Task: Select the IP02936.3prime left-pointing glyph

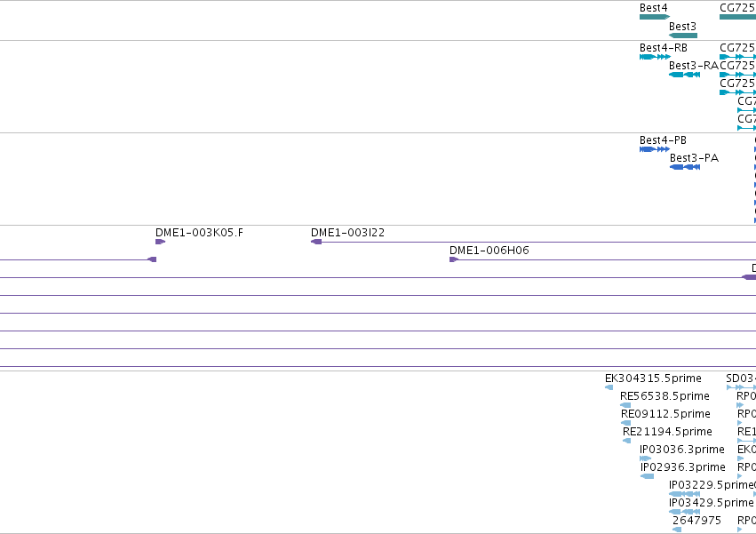Action: click(x=647, y=476)
